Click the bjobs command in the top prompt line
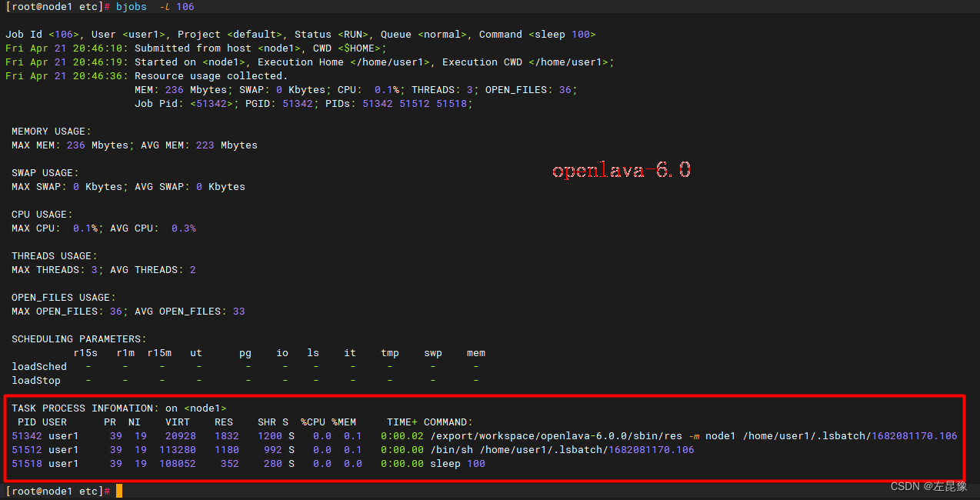The image size is (980, 500). tap(131, 6)
